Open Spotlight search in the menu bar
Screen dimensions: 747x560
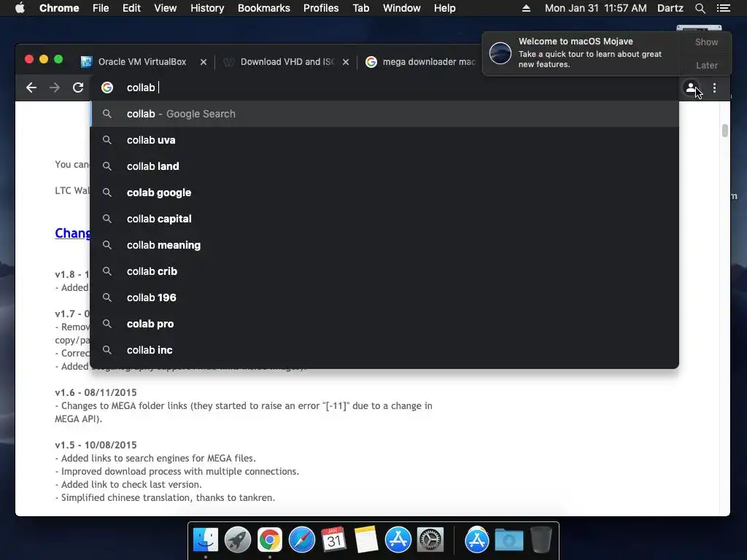[700, 8]
